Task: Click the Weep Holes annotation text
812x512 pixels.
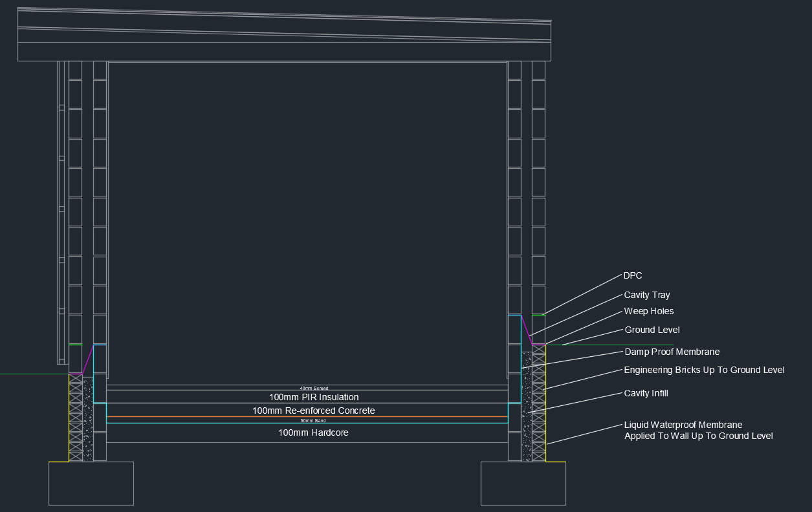Action: (x=648, y=311)
